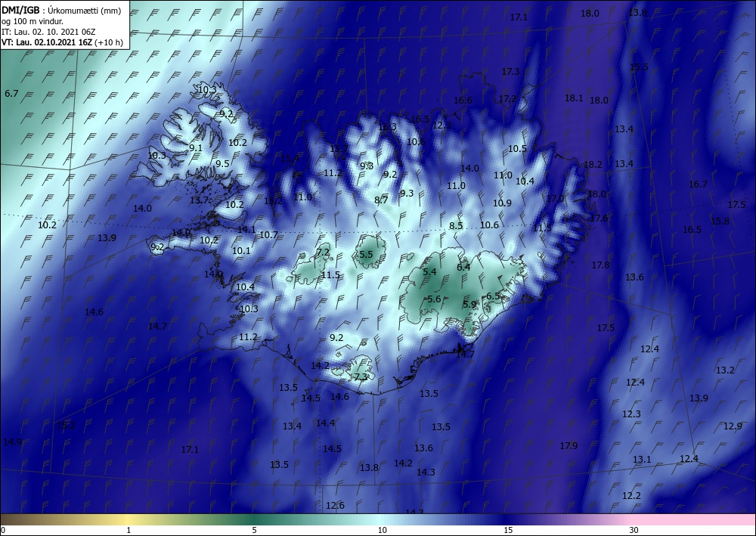Viewport: 756px width, 536px height.
Task: Click the 16.7 value label
Action: [698, 184]
